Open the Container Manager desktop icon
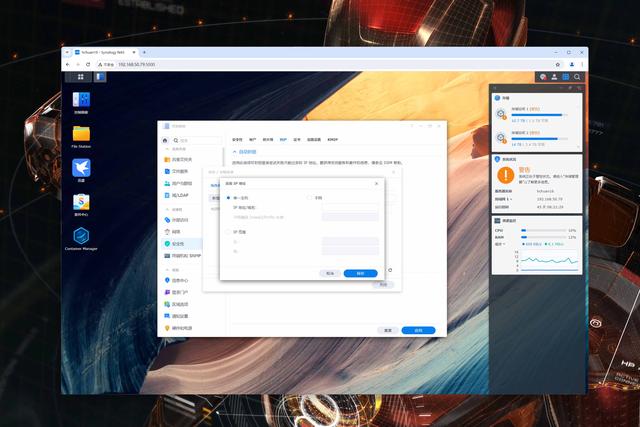The height and width of the screenshot is (427, 640). [x=81, y=239]
